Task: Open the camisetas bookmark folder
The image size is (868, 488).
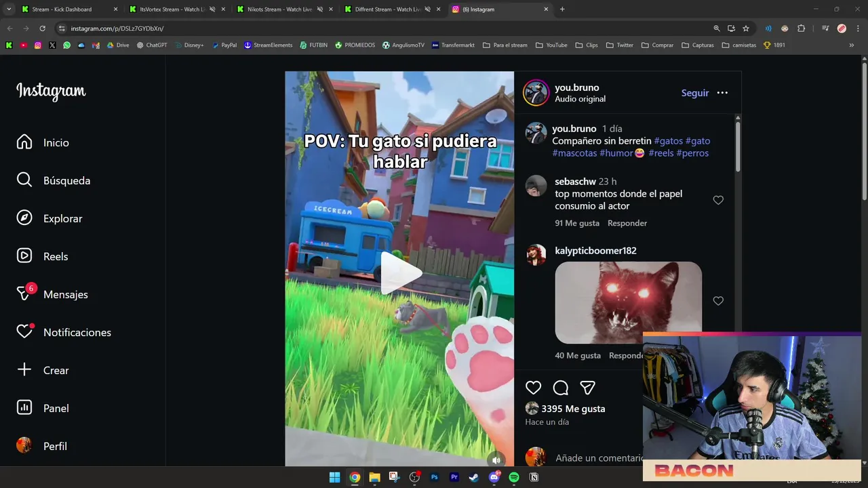Action: tap(739, 45)
